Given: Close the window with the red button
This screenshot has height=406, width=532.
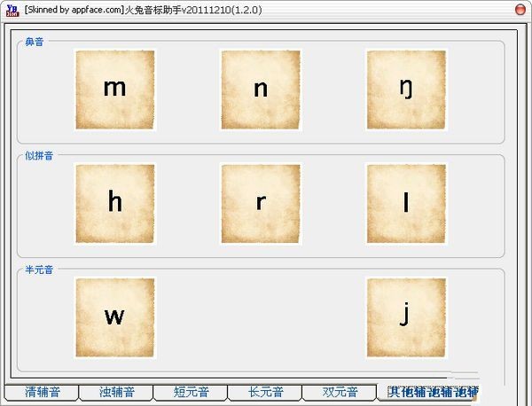Looking at the screenshot, I should 521,8.
